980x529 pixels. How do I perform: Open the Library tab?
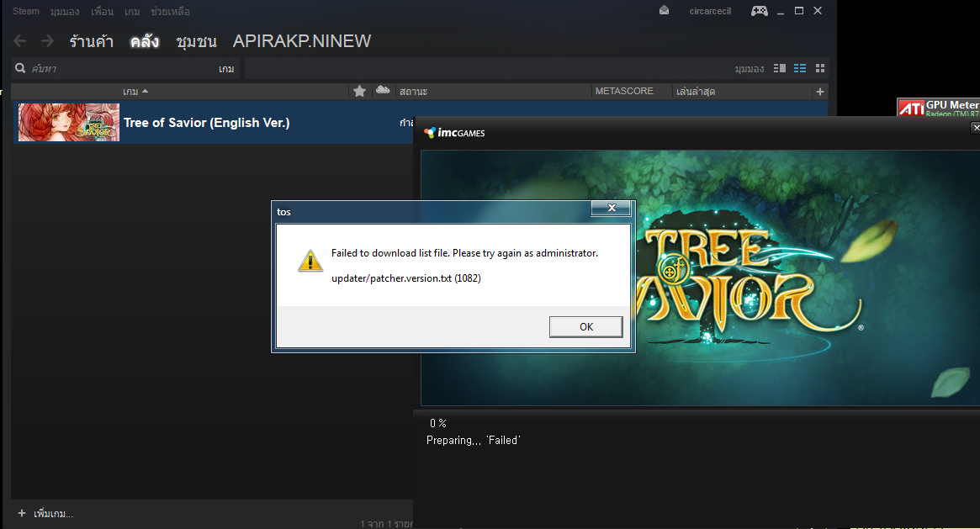[145, 41]
